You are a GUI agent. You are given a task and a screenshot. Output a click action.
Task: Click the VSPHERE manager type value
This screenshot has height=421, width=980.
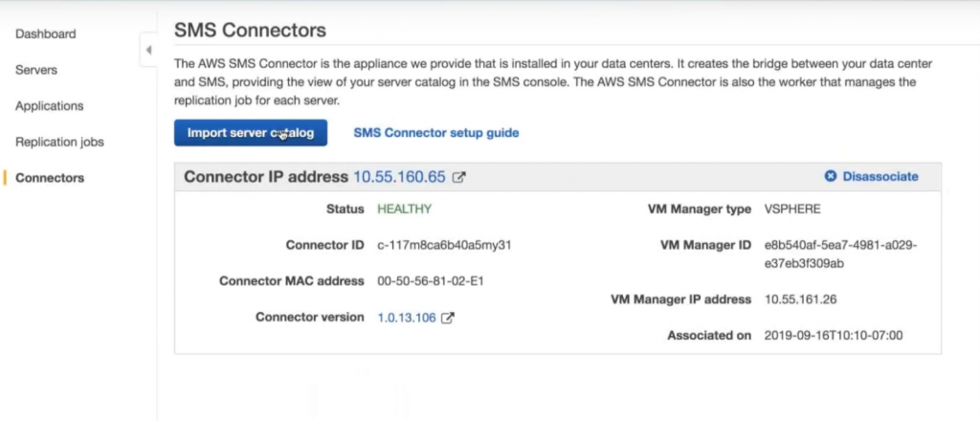[x=792, y=210]
